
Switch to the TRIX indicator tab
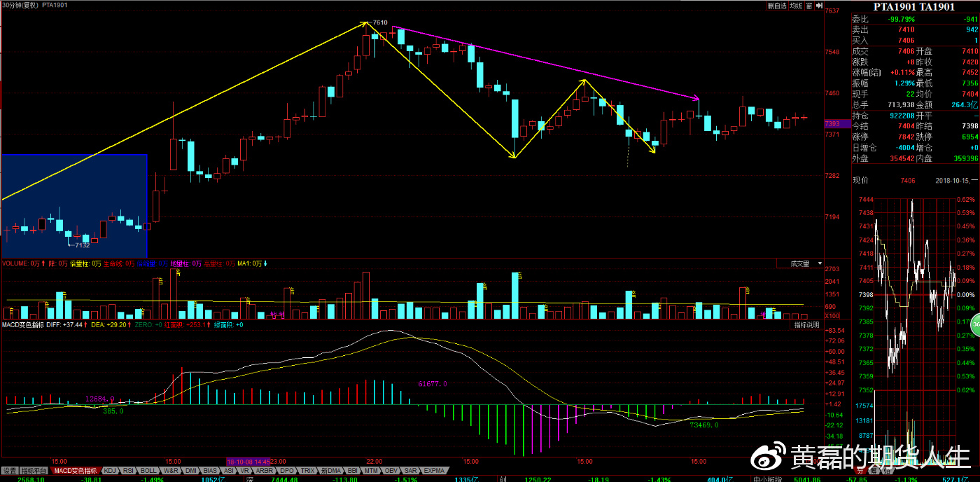tap(307, 471)
